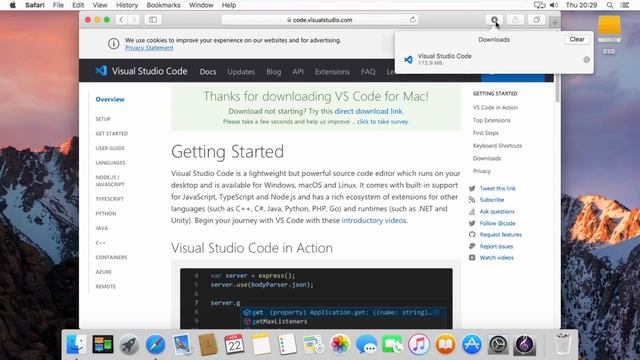The height and width of the screenshot is (360, 640).
Task: Open Updates in the site navigation
Action: click(x=241, y=71)
